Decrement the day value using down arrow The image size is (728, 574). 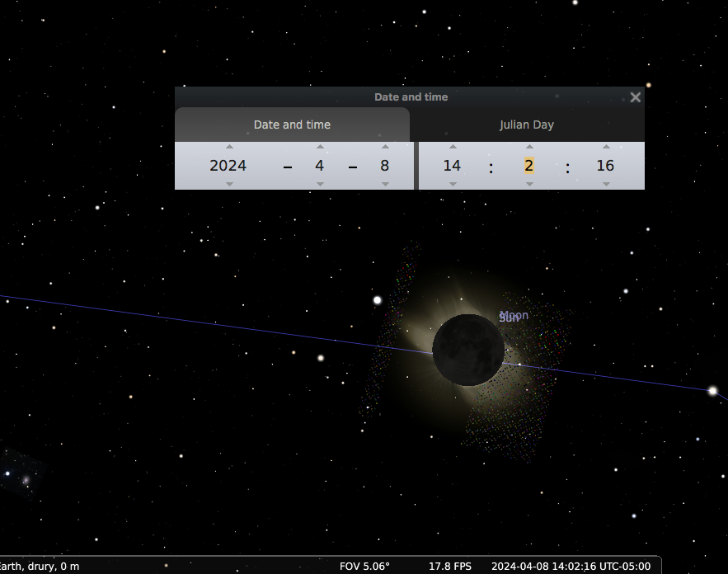384,184
